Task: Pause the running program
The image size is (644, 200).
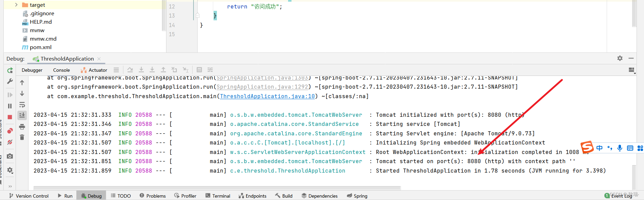Action: point(10,106)
